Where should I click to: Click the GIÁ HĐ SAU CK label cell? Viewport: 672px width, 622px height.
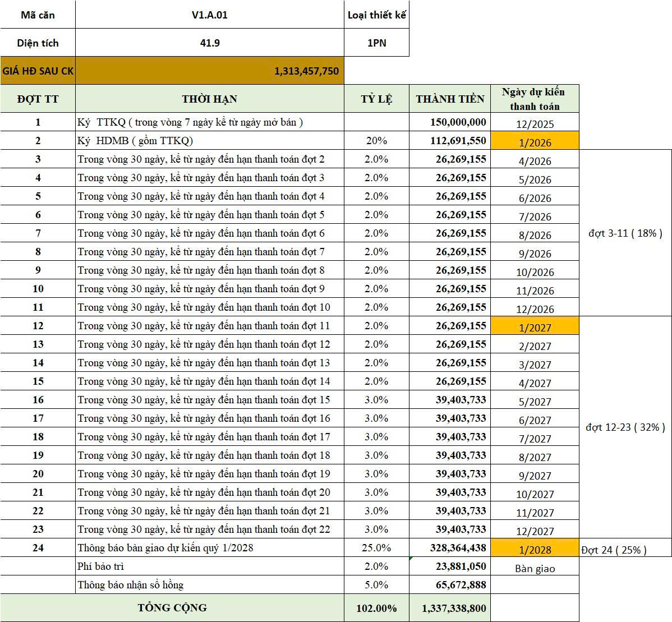38,71
